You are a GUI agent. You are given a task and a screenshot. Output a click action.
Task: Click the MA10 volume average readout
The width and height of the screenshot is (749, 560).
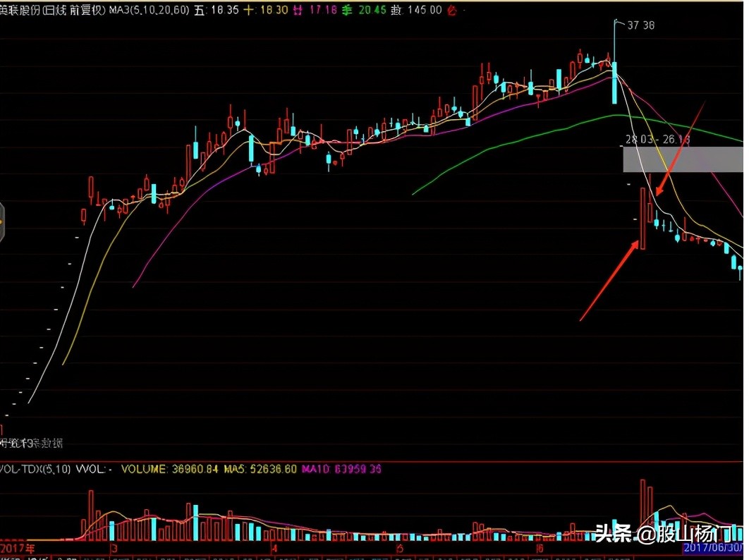point(341,469)
